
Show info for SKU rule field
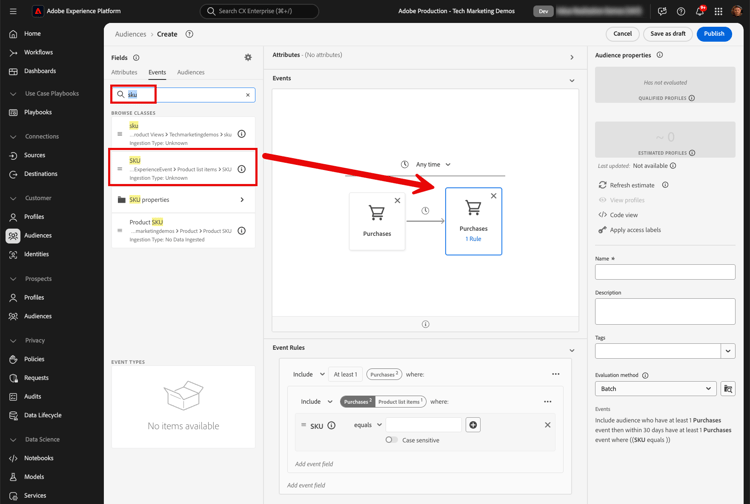click(331, 425)
